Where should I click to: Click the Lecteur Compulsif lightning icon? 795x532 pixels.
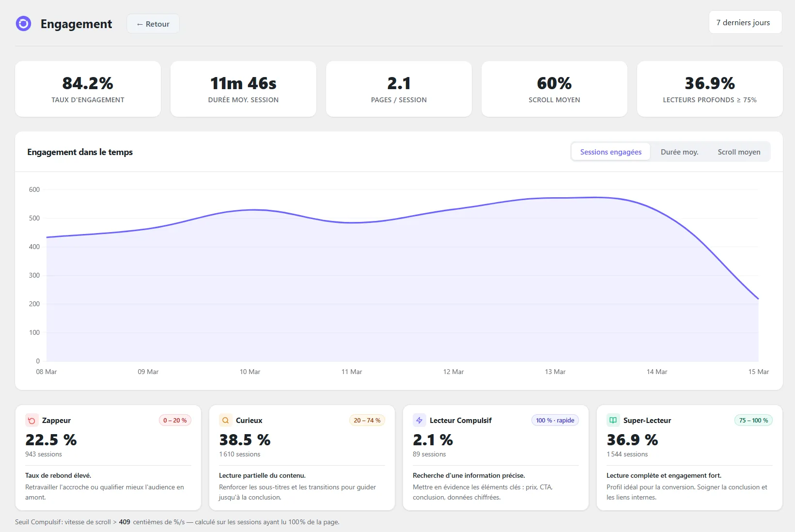(419, 420)
